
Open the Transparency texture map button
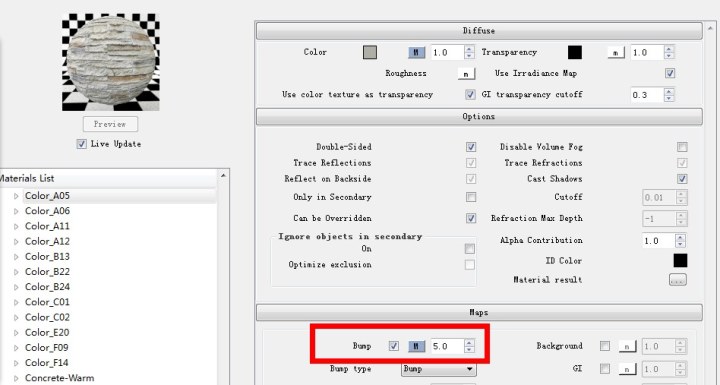[x=616, y=52]
